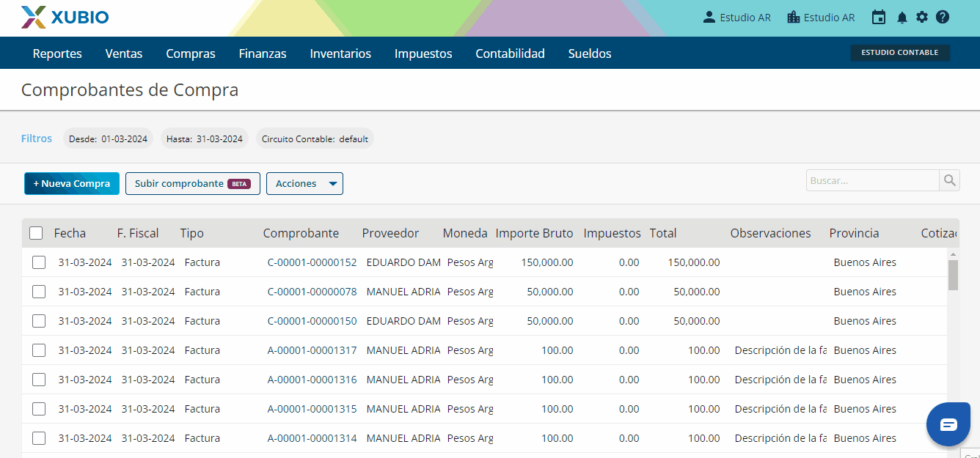Check row for comprobante A-00001-00001315
Viewport: 980px width, 458px height.
(x=39, y=409)
